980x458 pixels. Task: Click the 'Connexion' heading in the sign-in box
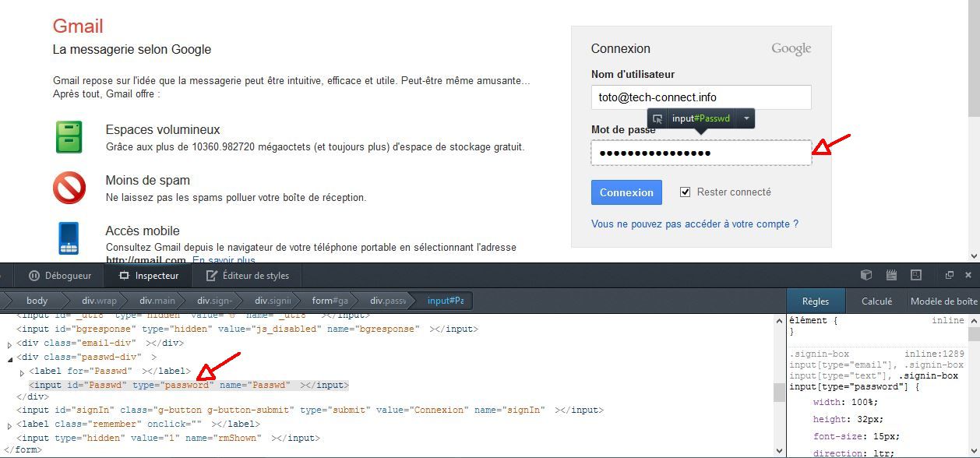click(621, 48)
